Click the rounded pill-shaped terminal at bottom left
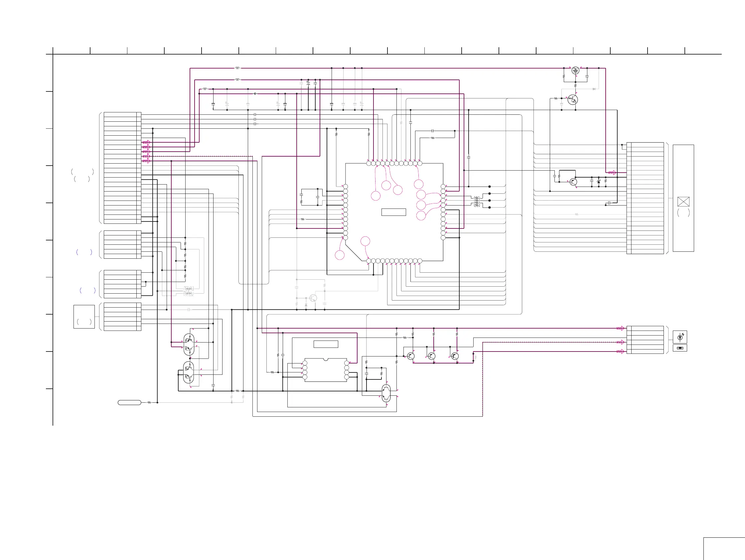Image resolution: width=745 pixels, height=560 pixels. click(x=129, y=402)
